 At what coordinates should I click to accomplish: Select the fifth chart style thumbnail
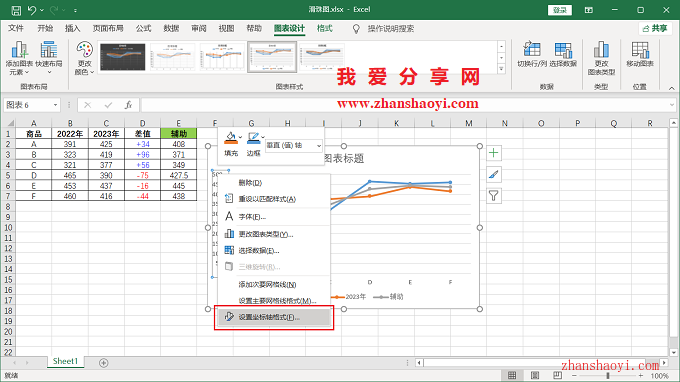[x=322, y=57]
